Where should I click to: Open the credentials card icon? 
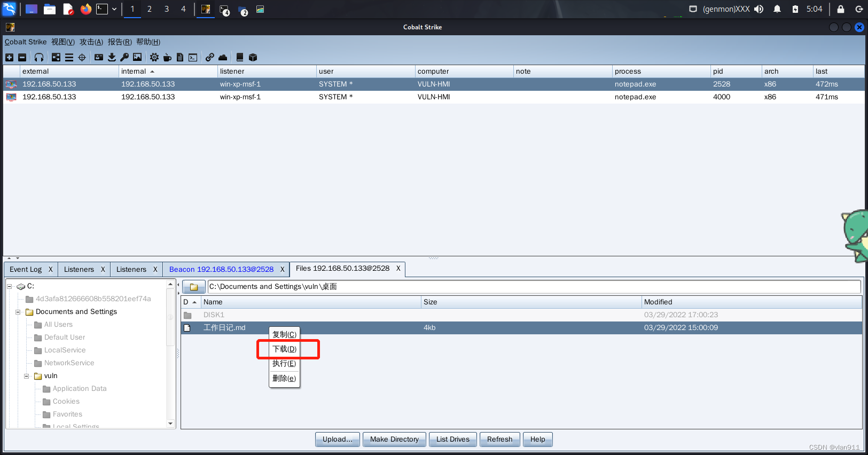tap(99, 57)
